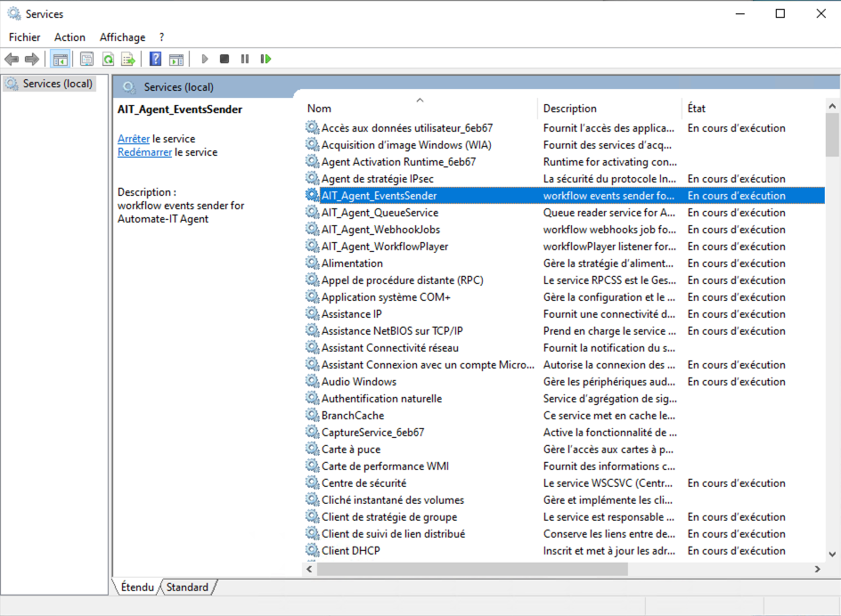Click the Services icon in the title bar
The height and width of the screenshot is (616, 841).
point(13,14)
